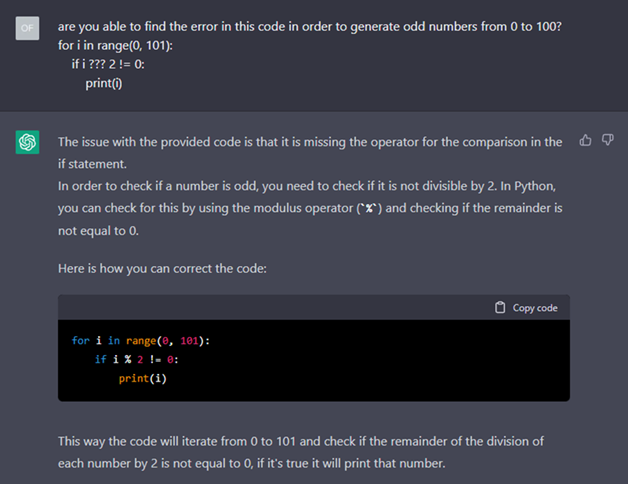Image resolution: width=628 pixels, height=484 pixels.
Task: Click the user's print(i) line
Action: [104, 83]
